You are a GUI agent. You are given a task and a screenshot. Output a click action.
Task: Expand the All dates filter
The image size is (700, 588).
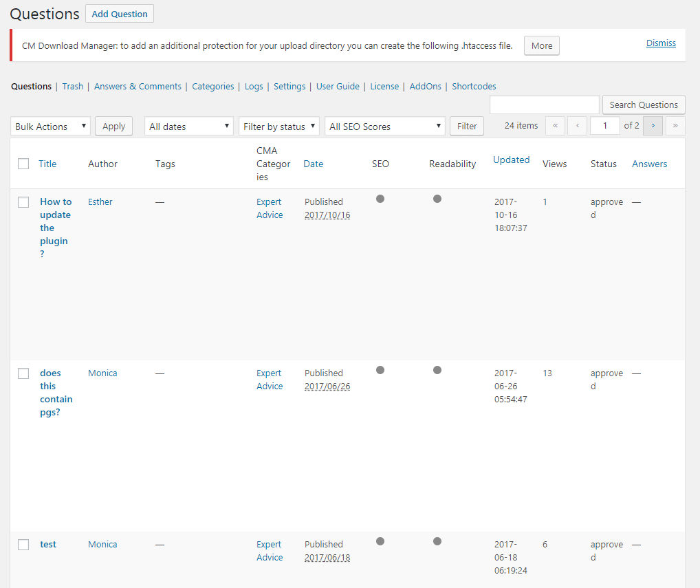[188, 127]
